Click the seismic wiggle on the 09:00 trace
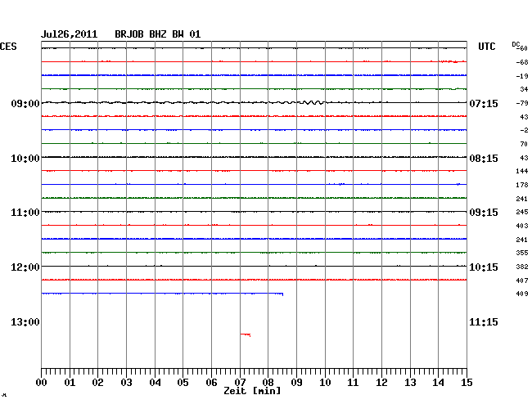532x404 pixels. (x=312, y=102)
